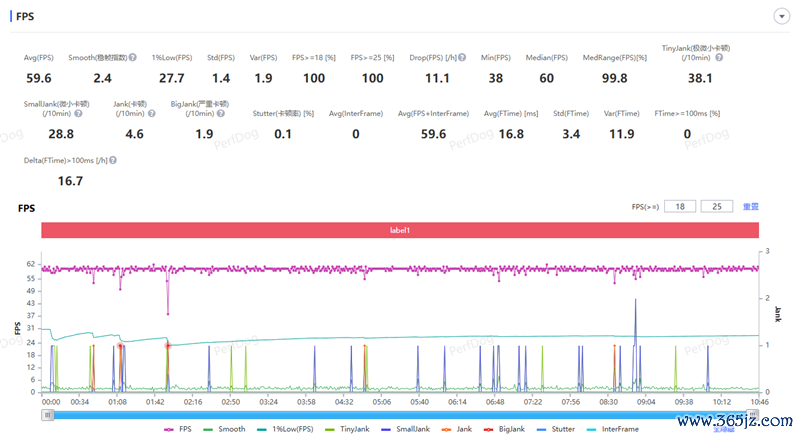This screenshot has width=800, height=436.
Task: Toggle TinyJank series in chart legend
Action: (x=347, y=429)
